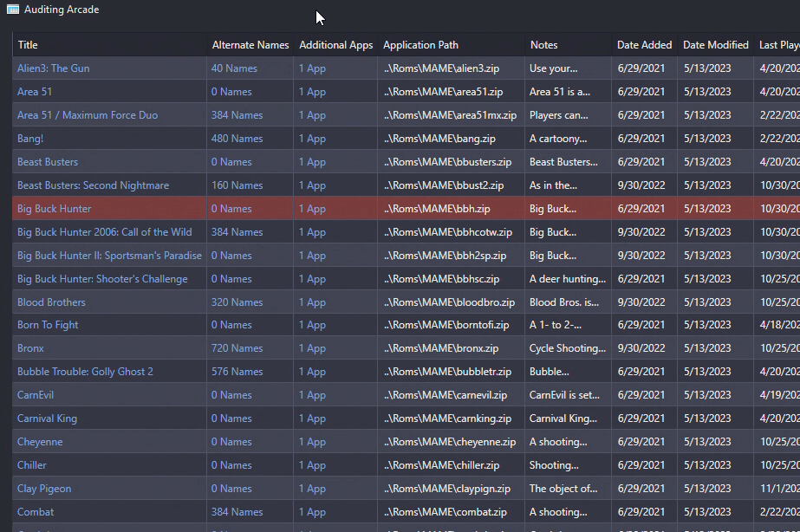Click the 'A deer hunting...' note cell

(x=568, y=279)
